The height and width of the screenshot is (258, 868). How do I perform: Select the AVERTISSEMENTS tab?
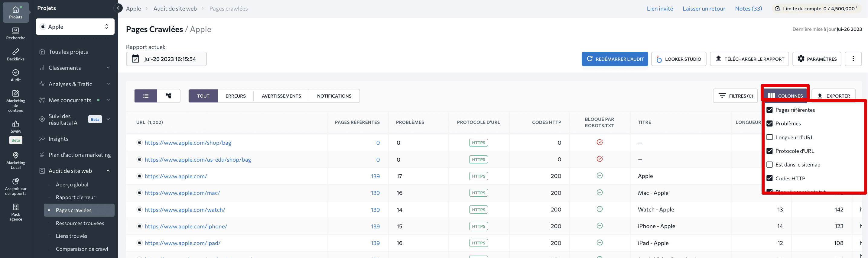pos(281,96)
